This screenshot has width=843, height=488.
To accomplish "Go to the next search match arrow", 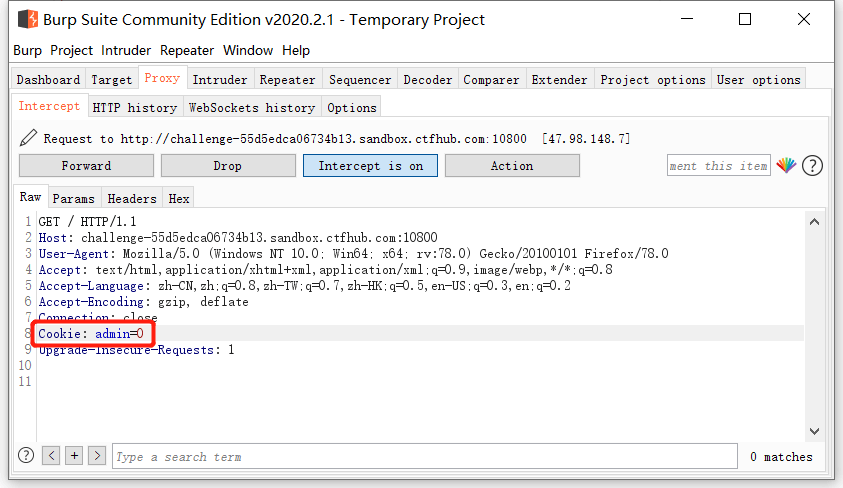I will 97,456.
